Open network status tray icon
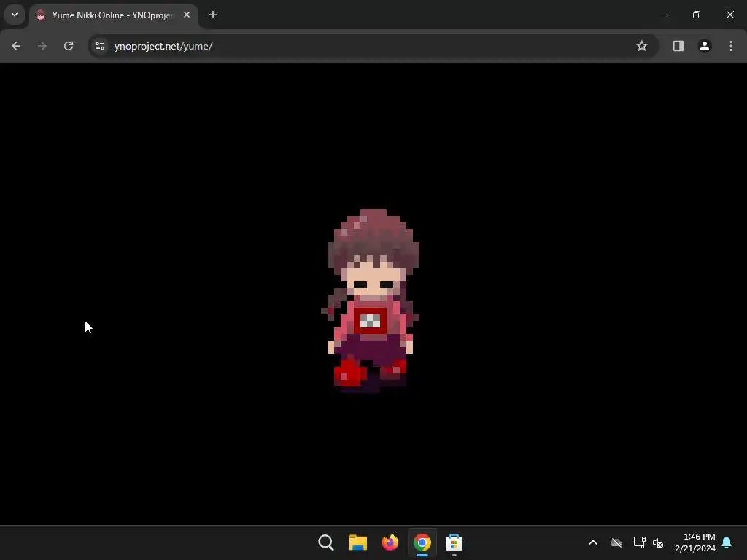This screenshot has width=747, height=560. coord(639,542)
